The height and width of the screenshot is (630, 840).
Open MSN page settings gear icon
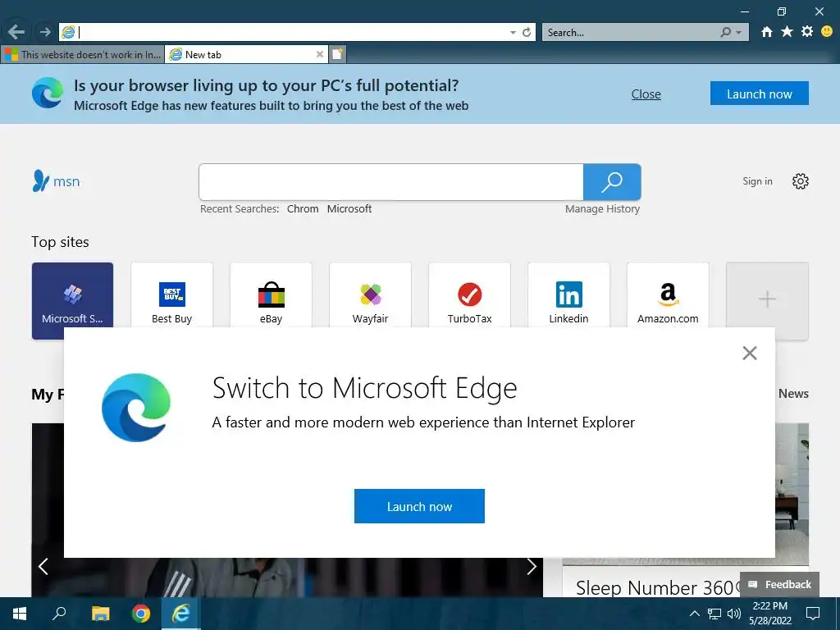tap(801, 181)
